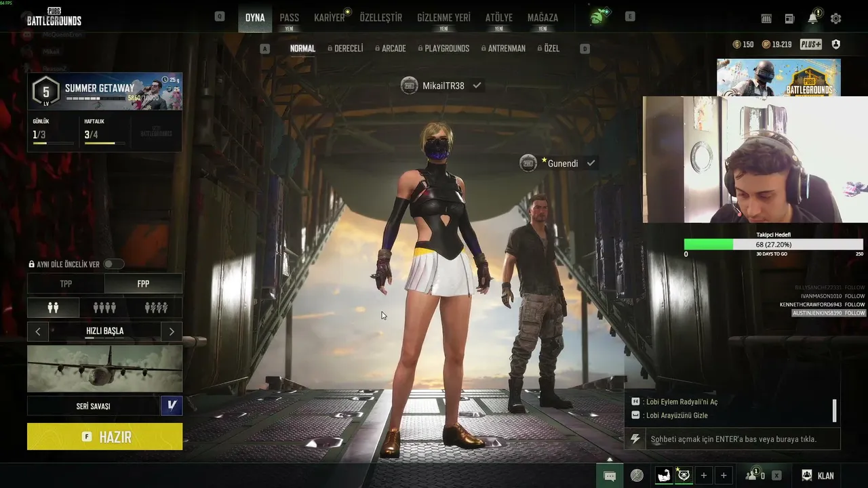Switch perspective to FPP
868x488 pixels.
click(143, 284)
